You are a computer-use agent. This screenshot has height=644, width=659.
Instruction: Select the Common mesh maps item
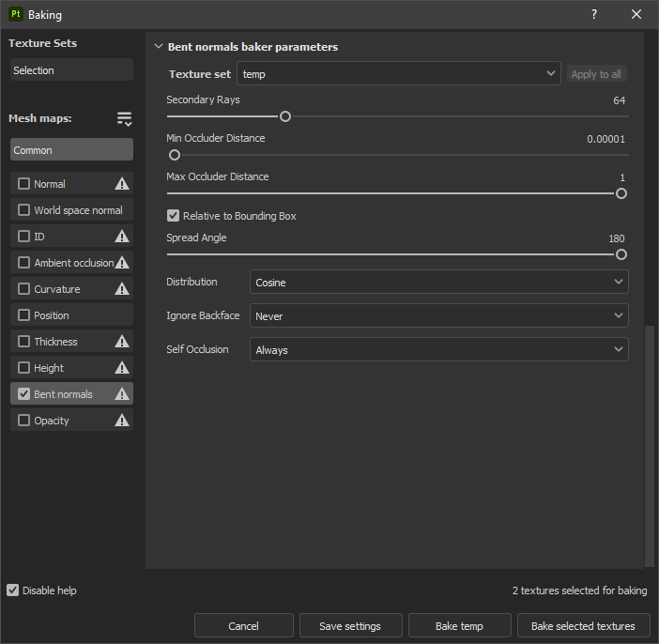tap(71, 149)
